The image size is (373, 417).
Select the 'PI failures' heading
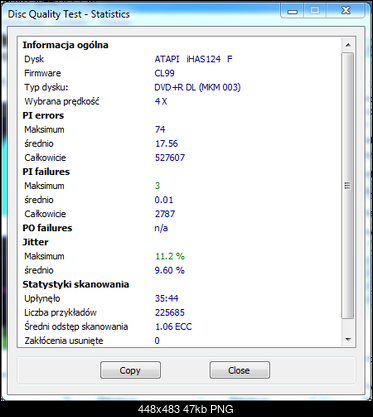pyautogui.click(x=46, y=172)
